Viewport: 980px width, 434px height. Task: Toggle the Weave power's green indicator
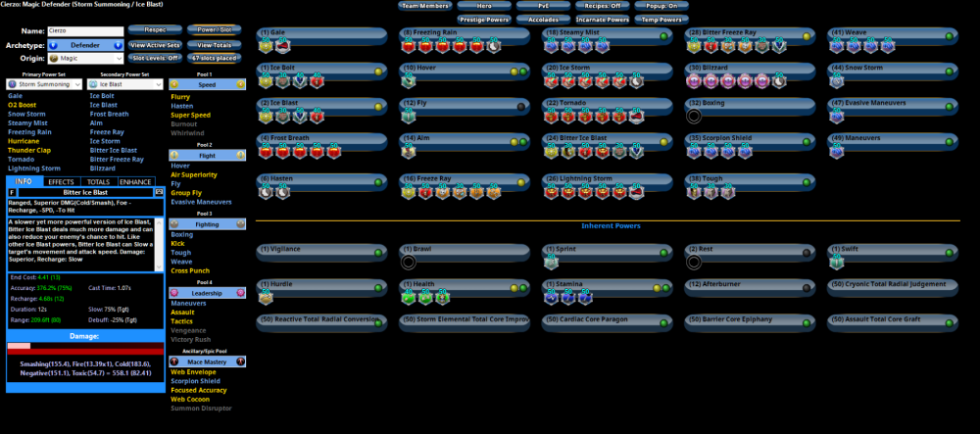point(949,35)
